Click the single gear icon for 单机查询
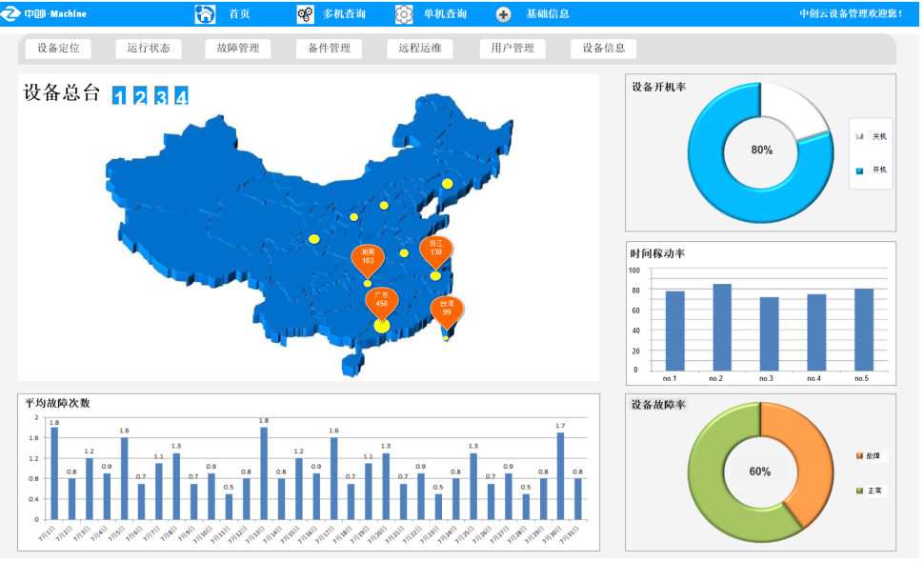The width and height of the screenshot is (924, 562). pos(404,14)
